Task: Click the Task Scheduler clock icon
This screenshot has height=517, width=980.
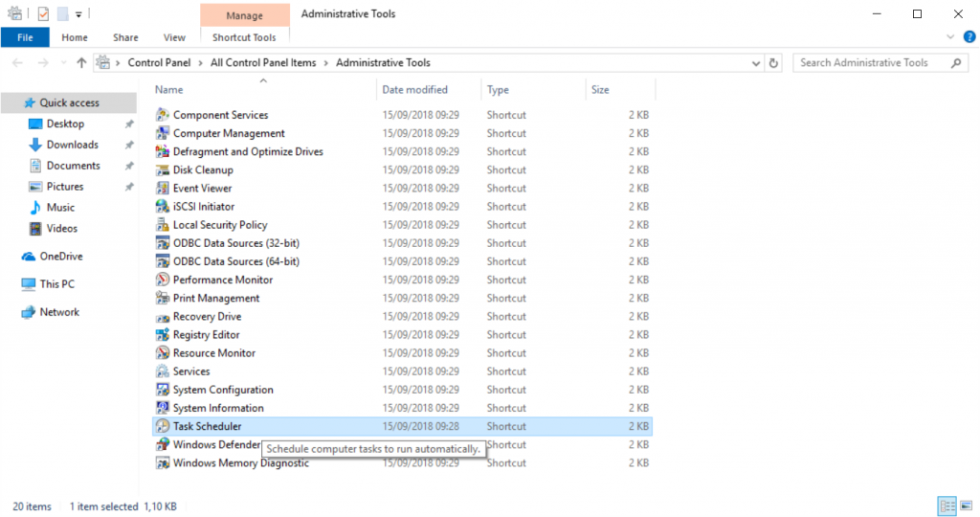Action: (163, 426)
